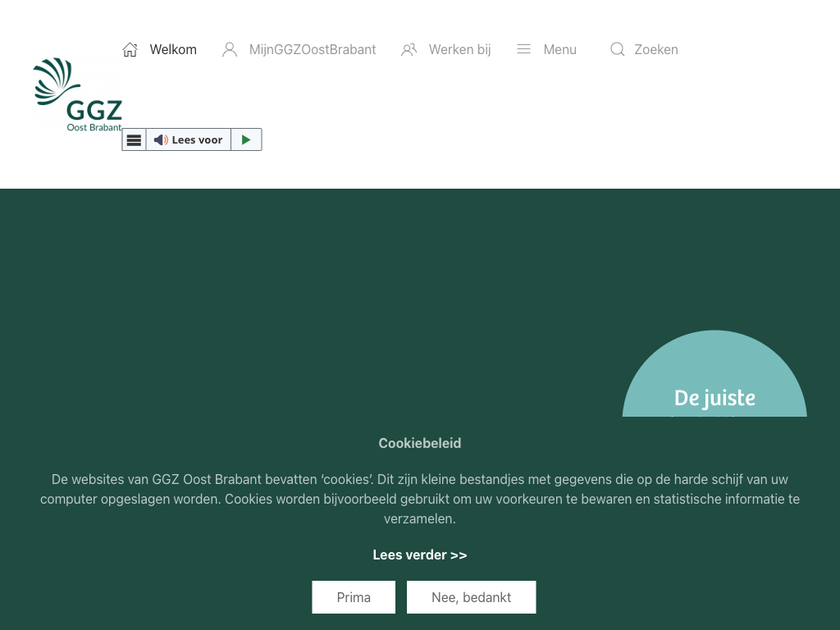Click the Cookiebeleid heading

click(x=420, y=443)
